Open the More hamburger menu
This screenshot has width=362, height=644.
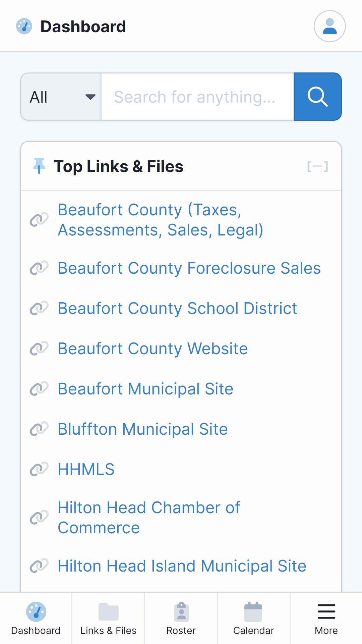(326, 618)
